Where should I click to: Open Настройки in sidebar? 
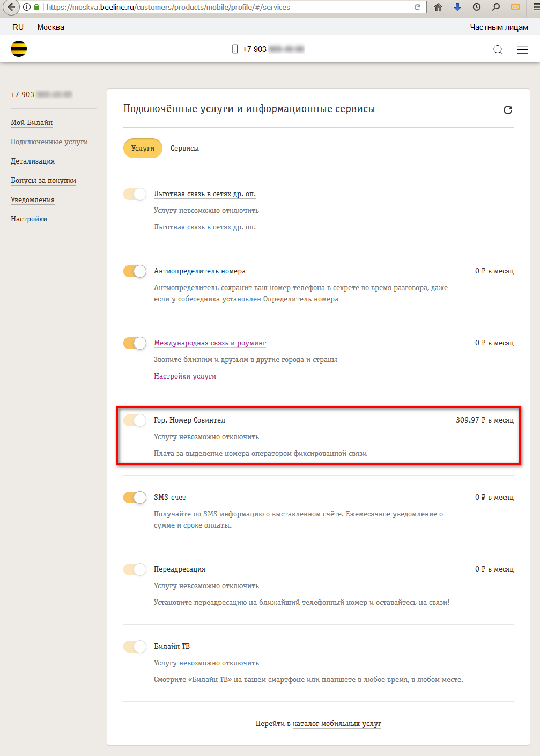(x=29, y=219)
